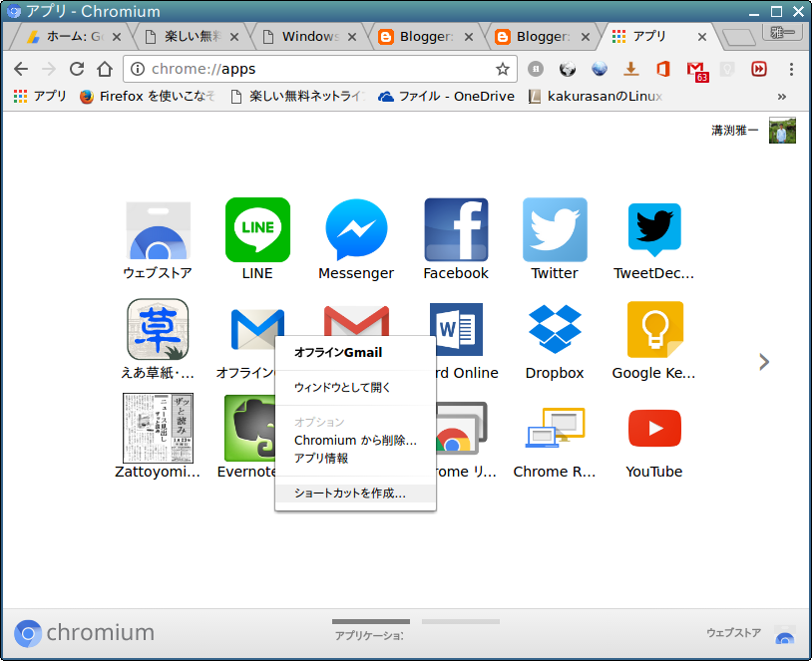Open 'Firefox を使いこなそ' bookmark

(x=147, y=97)
